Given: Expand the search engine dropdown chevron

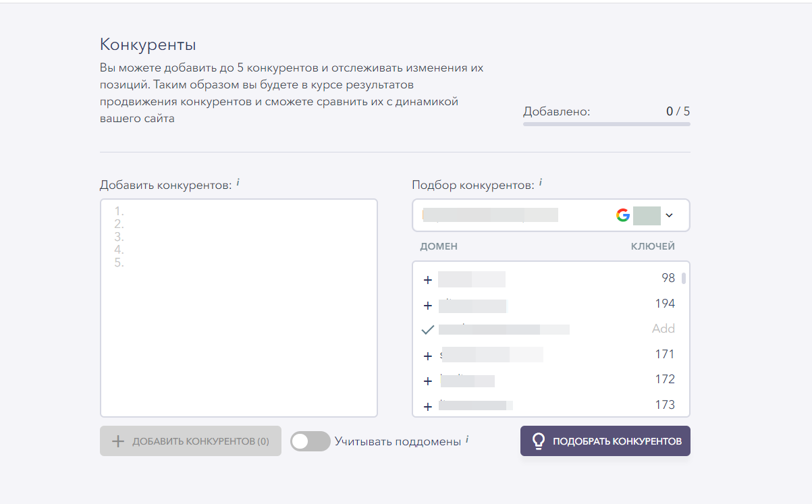Looking at the screenshot, I should pos(669,215).
